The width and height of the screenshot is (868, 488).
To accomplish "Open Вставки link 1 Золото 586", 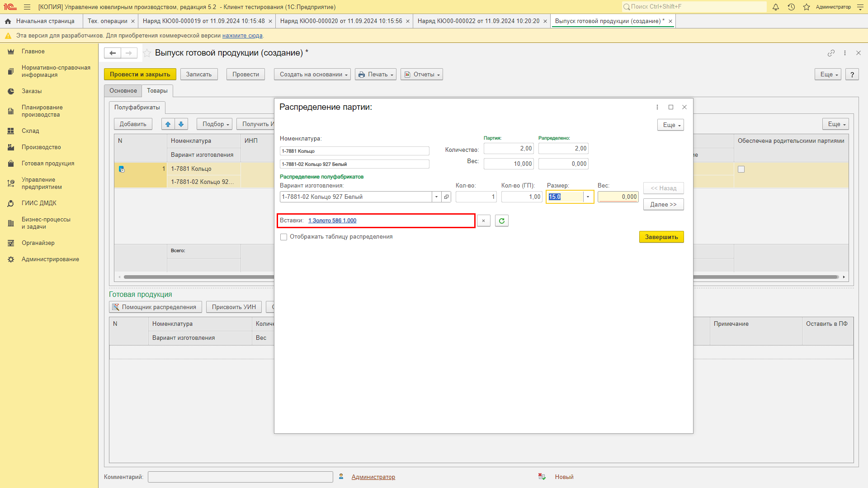I will tap(332, 221).
